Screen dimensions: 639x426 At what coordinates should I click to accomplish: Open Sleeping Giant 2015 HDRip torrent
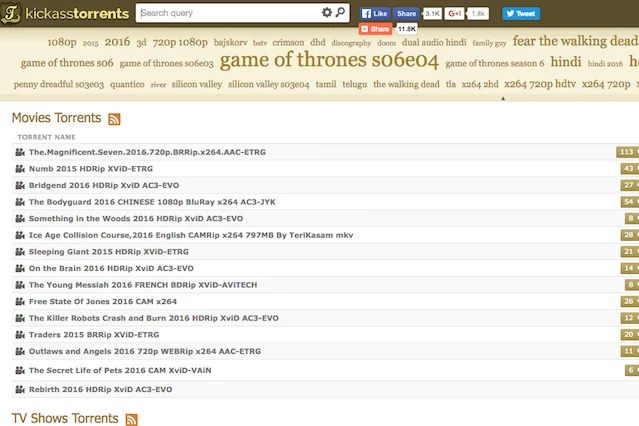tap(109, 252)
